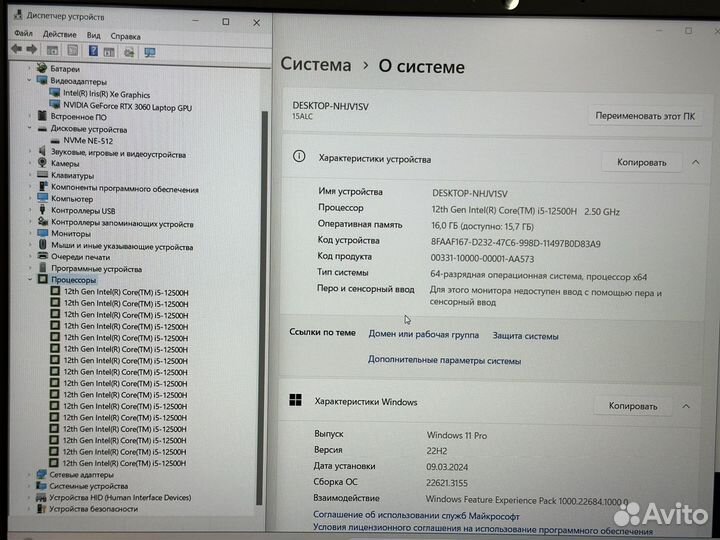Screen dimensions: 720x540
Task: Click the OS build value 22621.3155
Action: click(447, 483)
